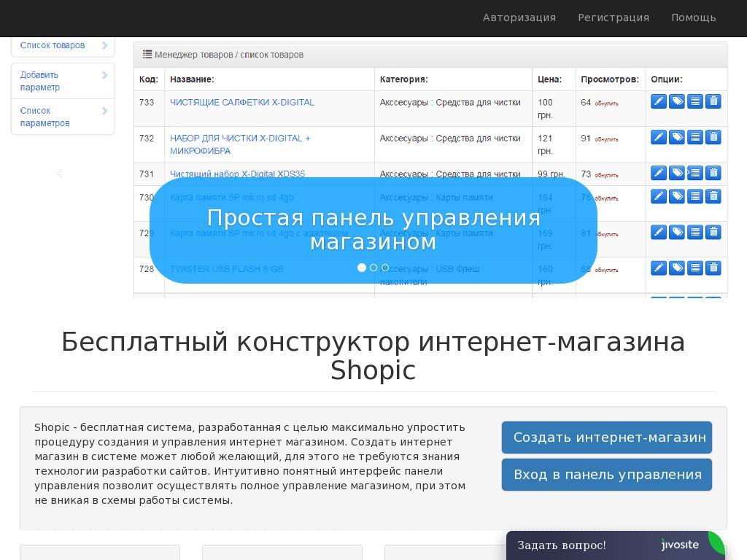Screen dimensions: 747x560
Task: Go to previous carousel slide arrow
Action: 59,174
